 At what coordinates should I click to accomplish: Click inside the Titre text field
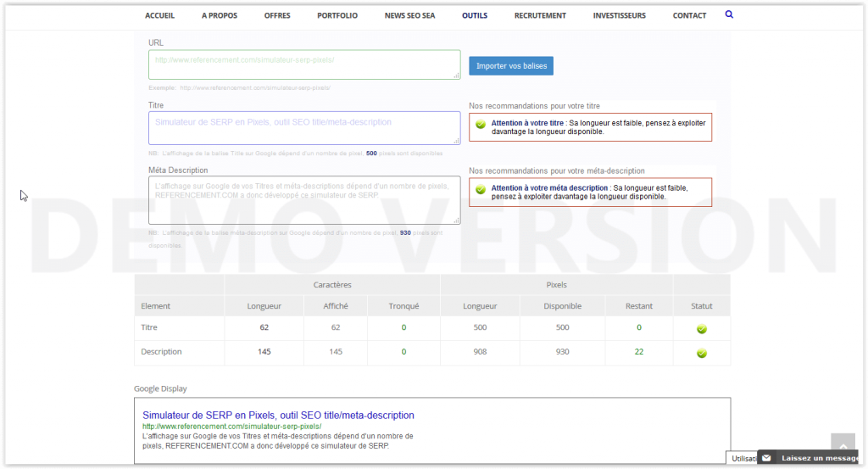[303, 127]
